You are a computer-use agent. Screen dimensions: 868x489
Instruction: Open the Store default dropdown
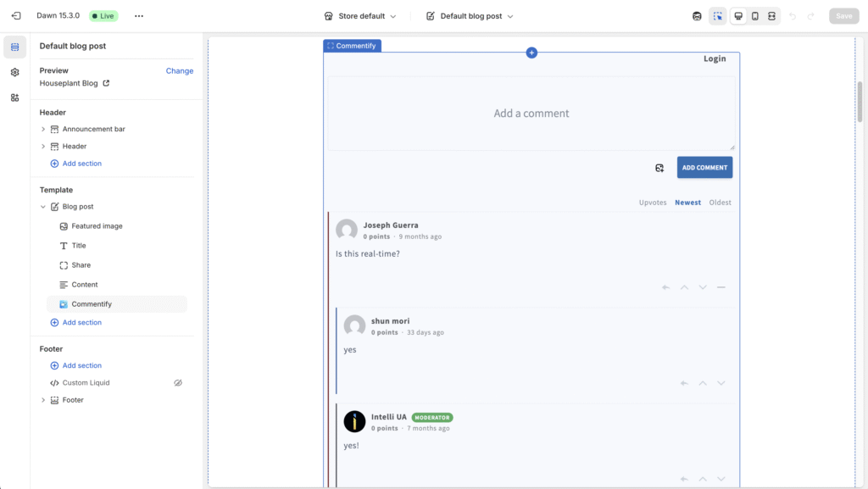coord(360,16)
